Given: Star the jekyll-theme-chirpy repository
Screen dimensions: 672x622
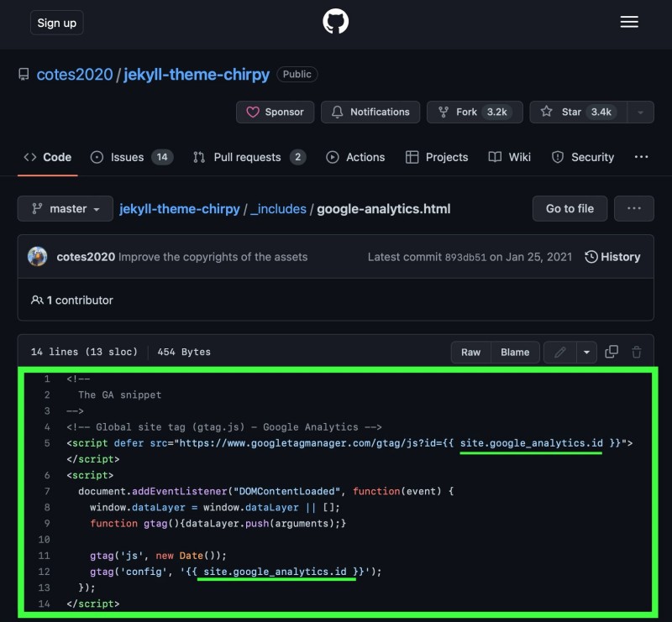Looking at the screenshot, I should 574,112.
